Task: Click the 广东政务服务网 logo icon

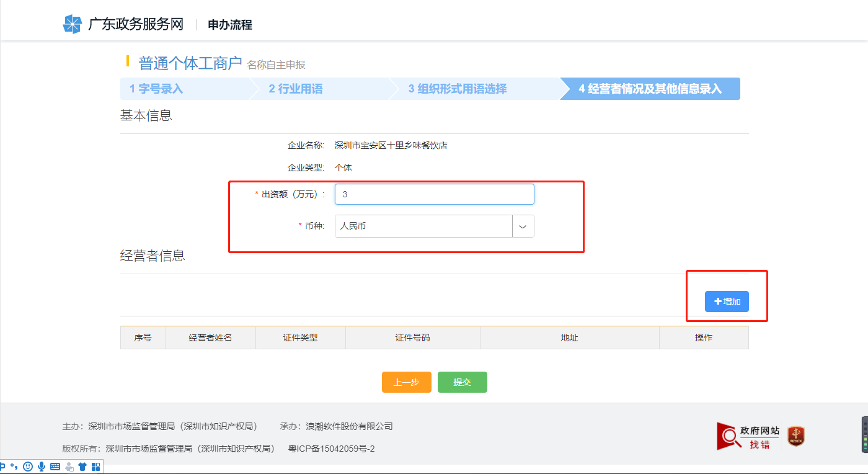Action: pos(73,23)
